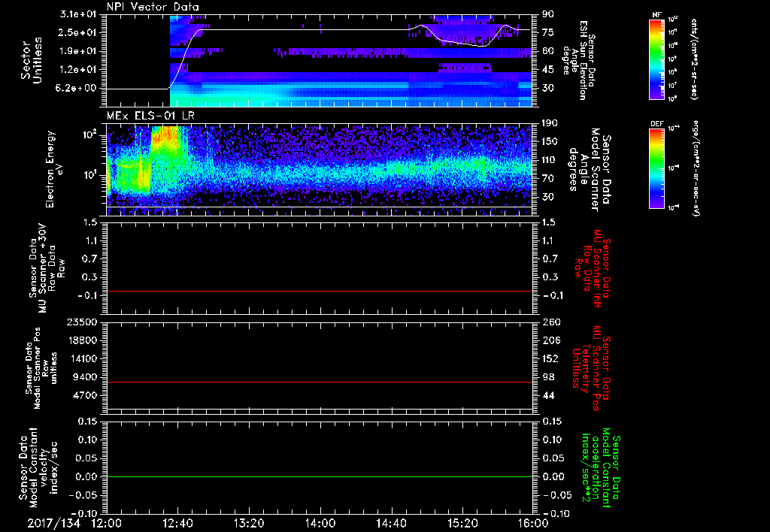Click the cnts/(cm**2-sr-sec) units label
The image size is (770, 532).
[694, 59]
